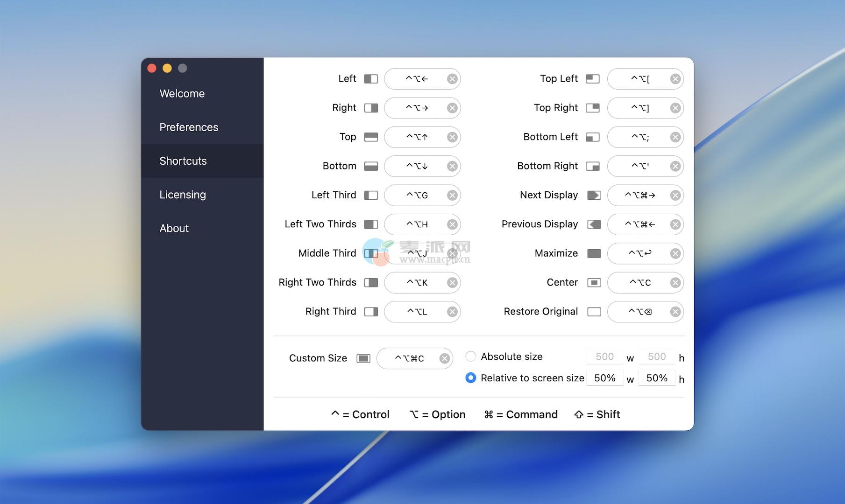Image resolution: width=845 pixels, height=504 pixels.
Task: Clear the Restore Original shortcut
Action: [x=675, y=312]
